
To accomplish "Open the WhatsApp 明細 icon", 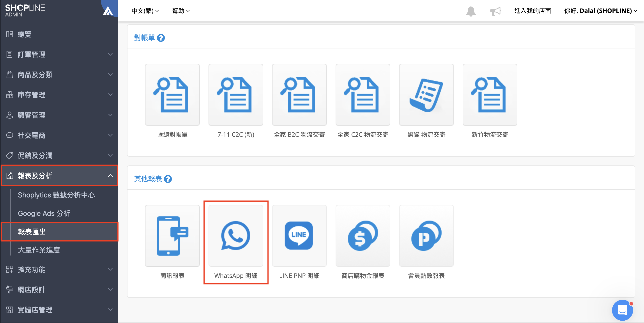I will pos(236,236).
